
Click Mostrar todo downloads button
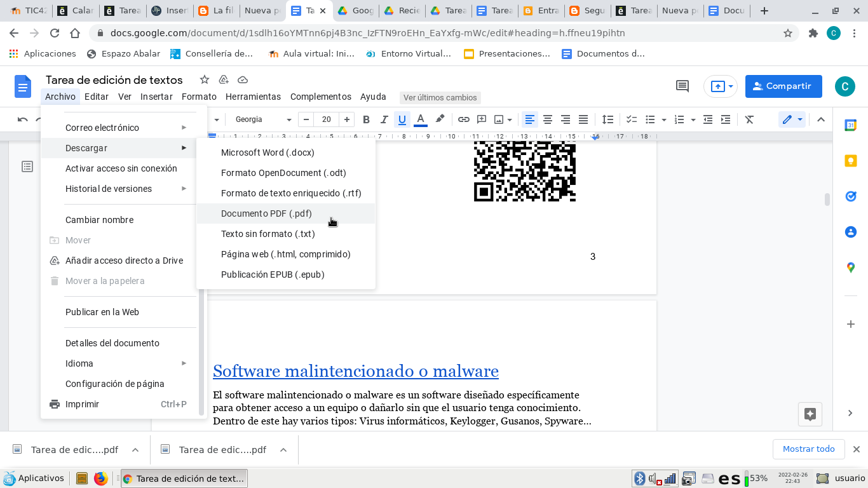[809, 449]
